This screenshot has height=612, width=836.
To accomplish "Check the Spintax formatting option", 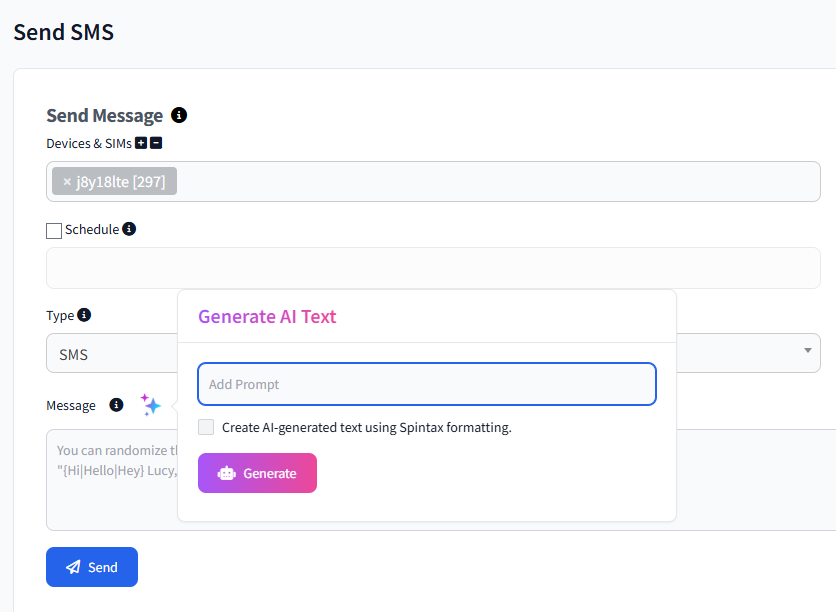I will point(206,427).
